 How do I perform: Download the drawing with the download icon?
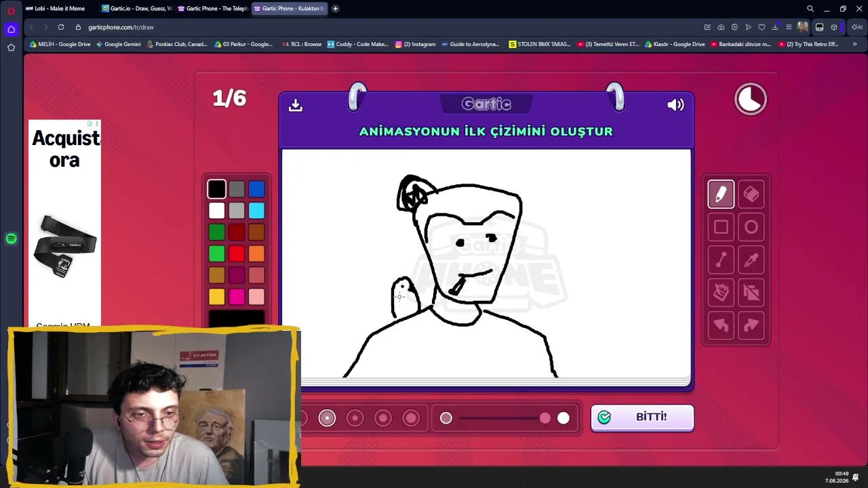[295, 105]
